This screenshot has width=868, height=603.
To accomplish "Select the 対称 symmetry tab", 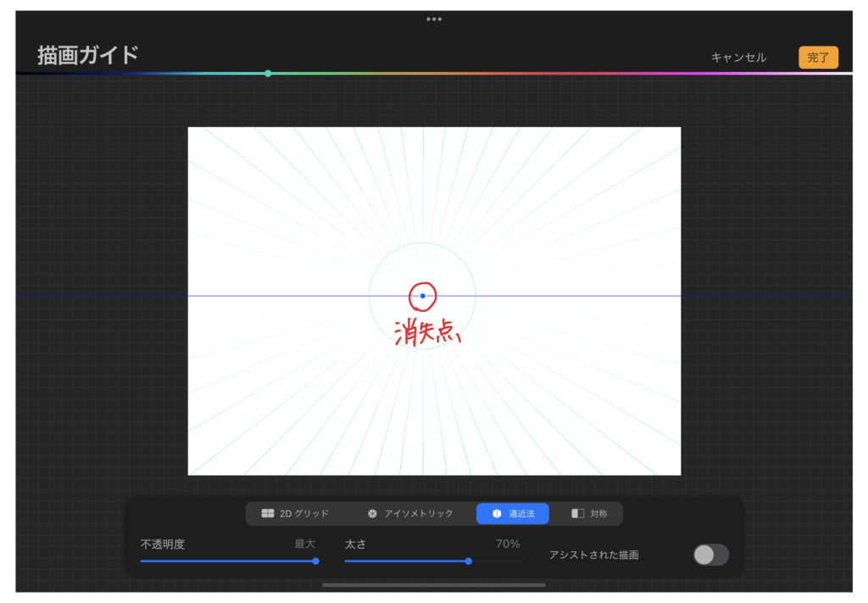I will [589, 513].
